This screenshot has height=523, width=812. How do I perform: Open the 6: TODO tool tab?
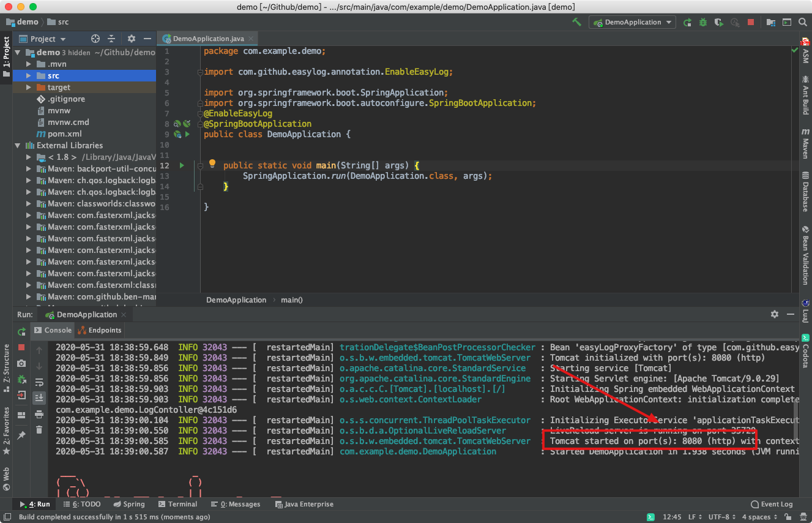82,504
